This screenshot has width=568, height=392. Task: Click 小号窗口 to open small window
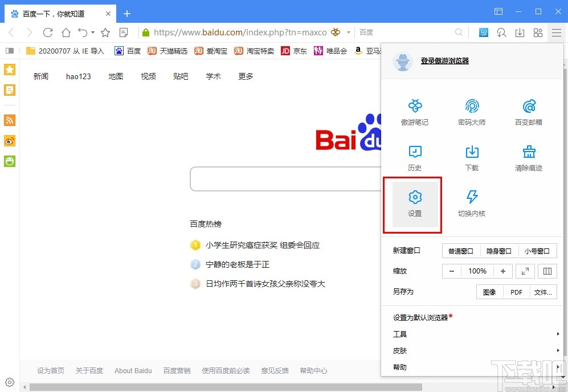click(537, 251)
